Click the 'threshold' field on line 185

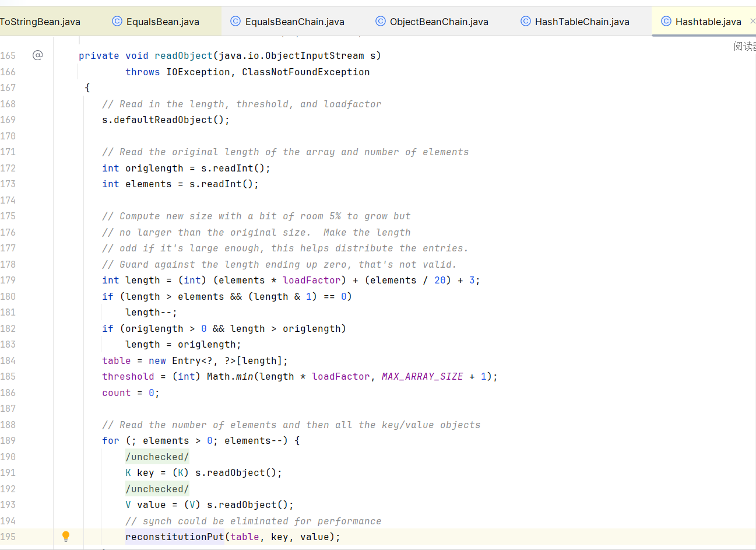[128, 376]
